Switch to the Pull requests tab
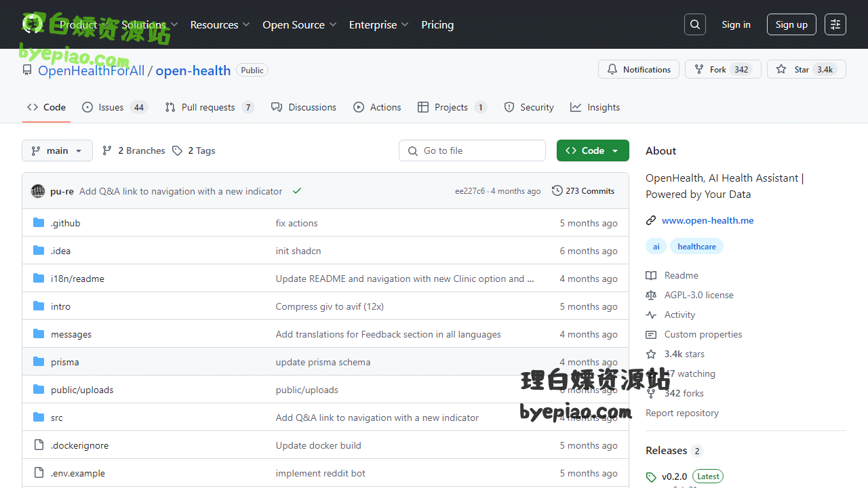This screenshot has height=488, width=868. (x=210, y=107)
